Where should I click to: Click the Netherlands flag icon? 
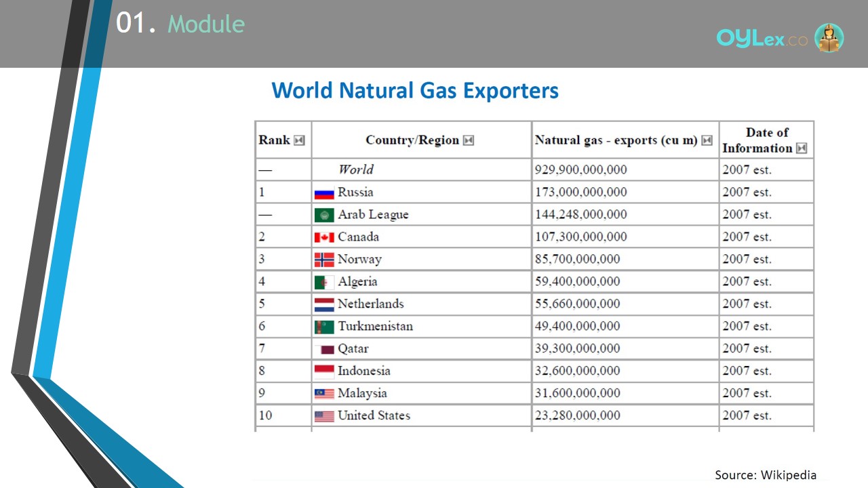click(324, 304)
